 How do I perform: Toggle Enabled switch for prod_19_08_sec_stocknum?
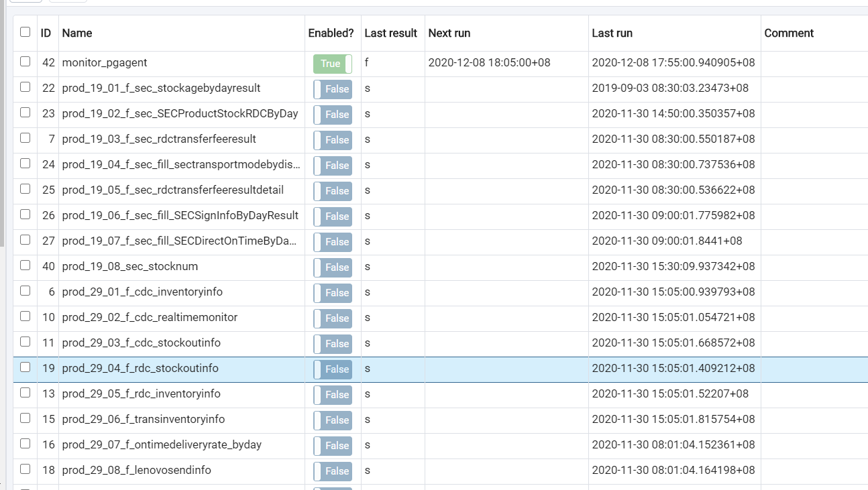point(333,267)
